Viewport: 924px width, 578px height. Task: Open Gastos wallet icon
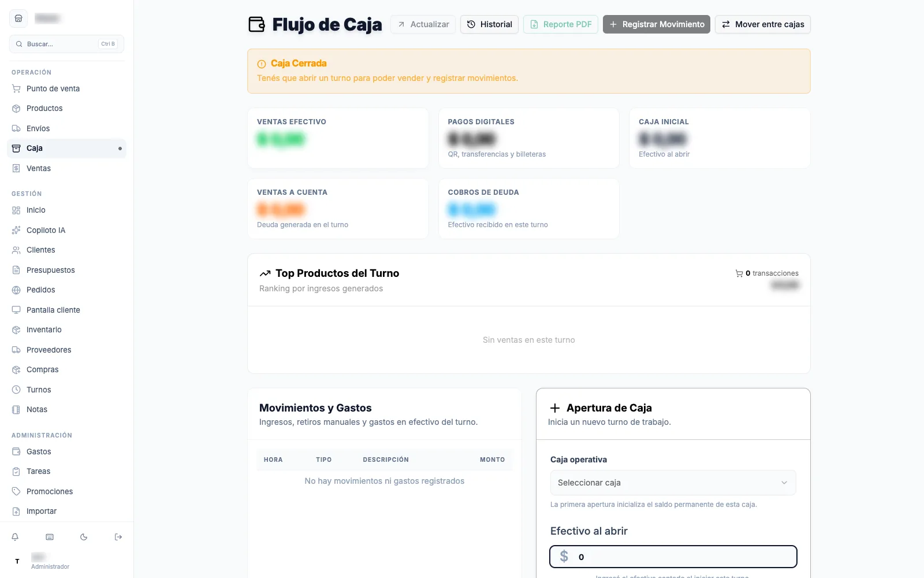(x=16, y=451)
